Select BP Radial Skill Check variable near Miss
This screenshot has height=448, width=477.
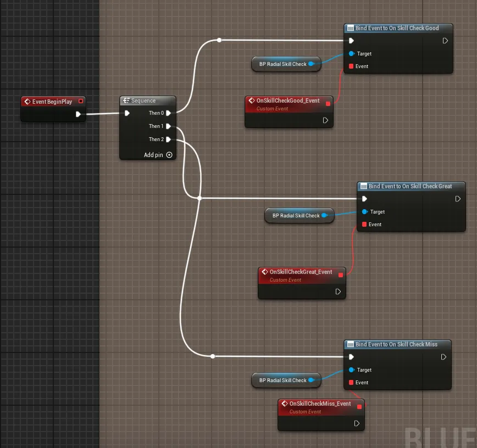pos(286,380)
